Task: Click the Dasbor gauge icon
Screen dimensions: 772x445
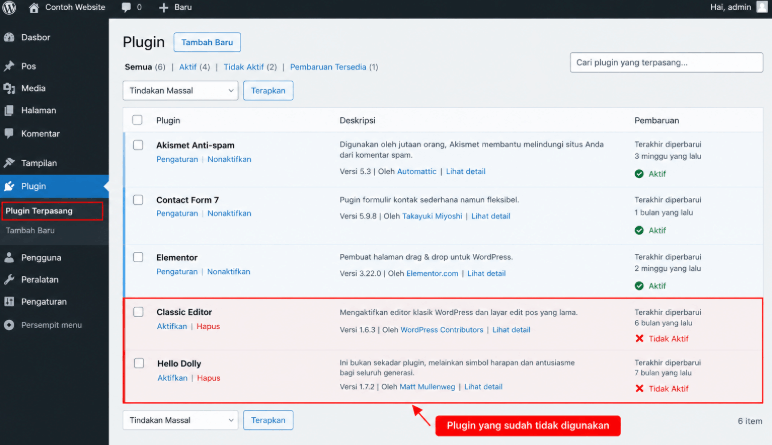Action: pos(9,37)
